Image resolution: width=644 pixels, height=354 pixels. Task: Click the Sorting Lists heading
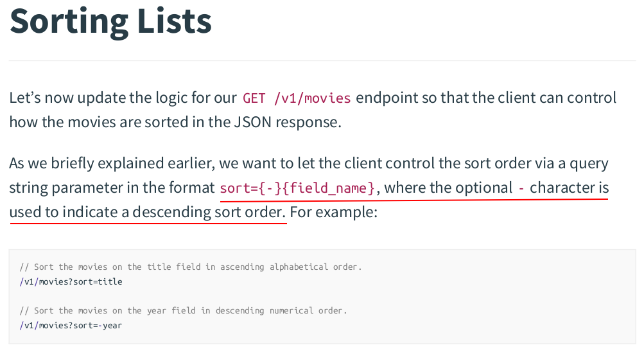pos(110,21)
